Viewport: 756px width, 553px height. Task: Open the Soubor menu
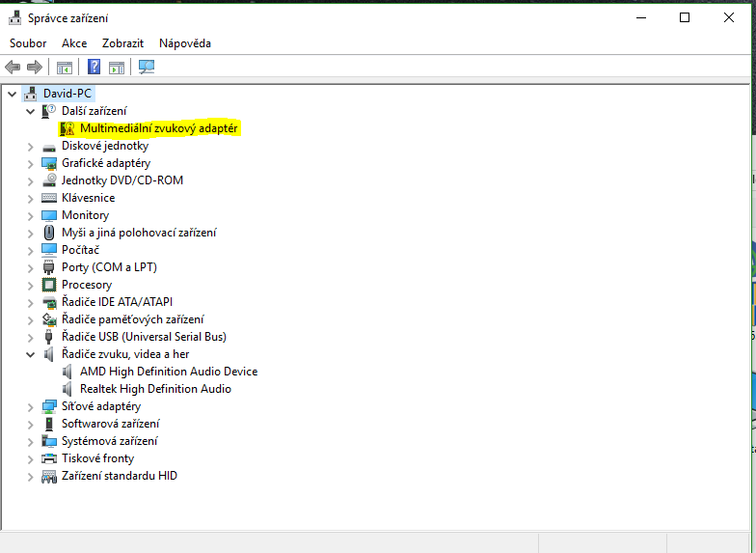[28, 43]
